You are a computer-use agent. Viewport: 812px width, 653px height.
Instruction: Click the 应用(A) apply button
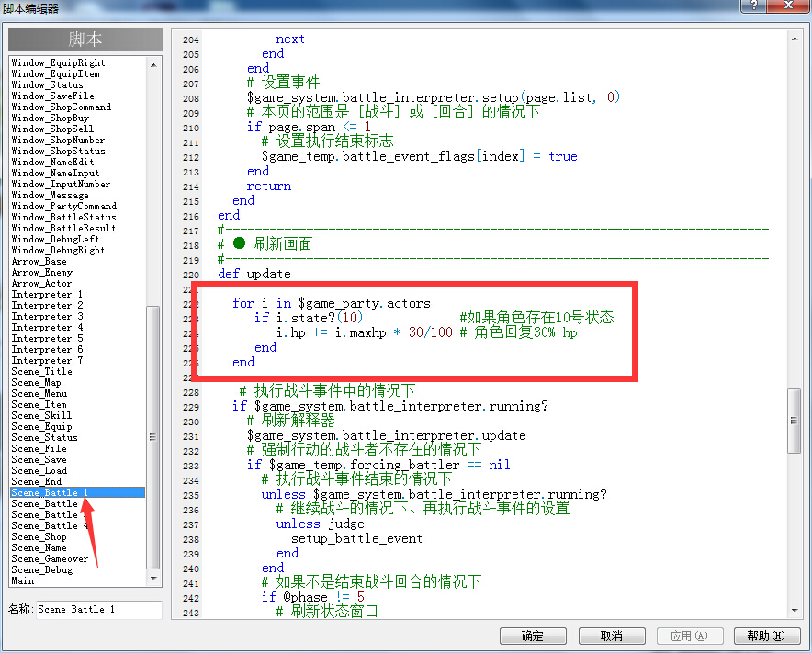click(689, 636)
